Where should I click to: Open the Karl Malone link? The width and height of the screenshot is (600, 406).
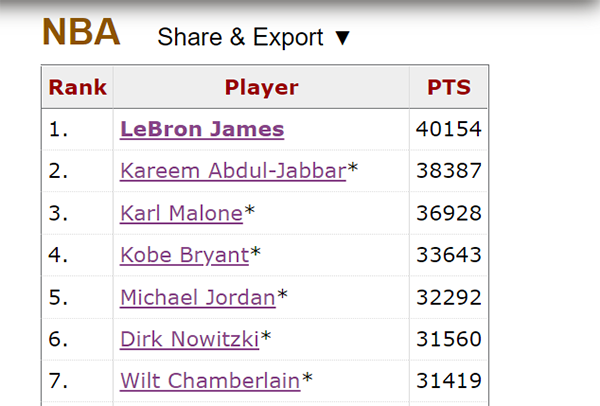[x=181, y=213]
